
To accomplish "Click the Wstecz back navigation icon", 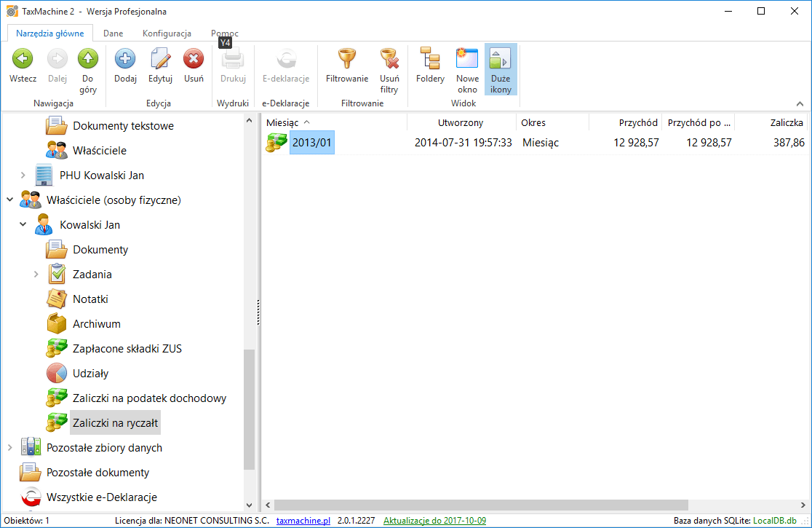I will point(23,59).
